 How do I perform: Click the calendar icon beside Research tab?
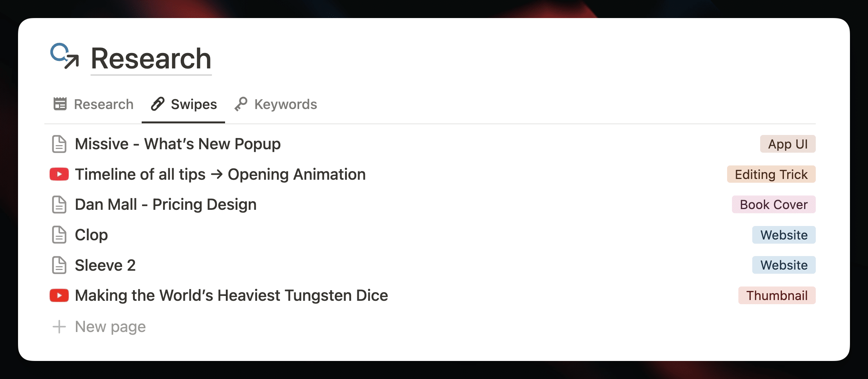click(x=60, y=104)
